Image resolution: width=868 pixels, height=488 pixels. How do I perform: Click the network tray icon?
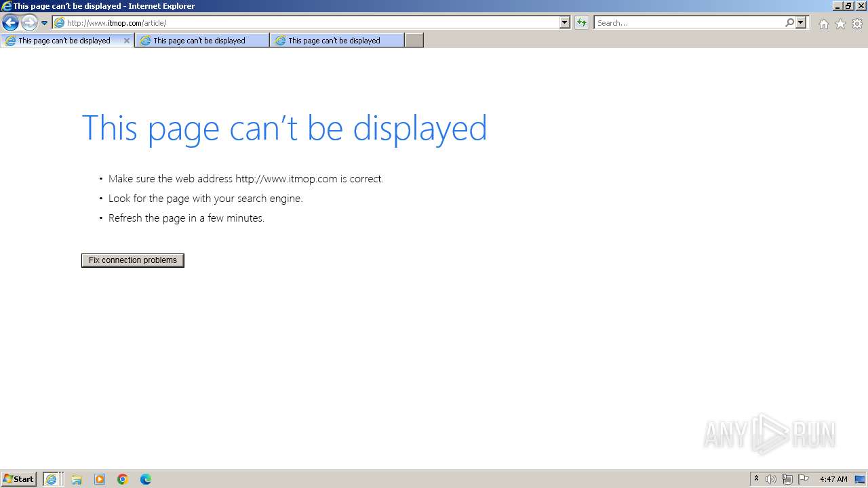coord(787,479)
